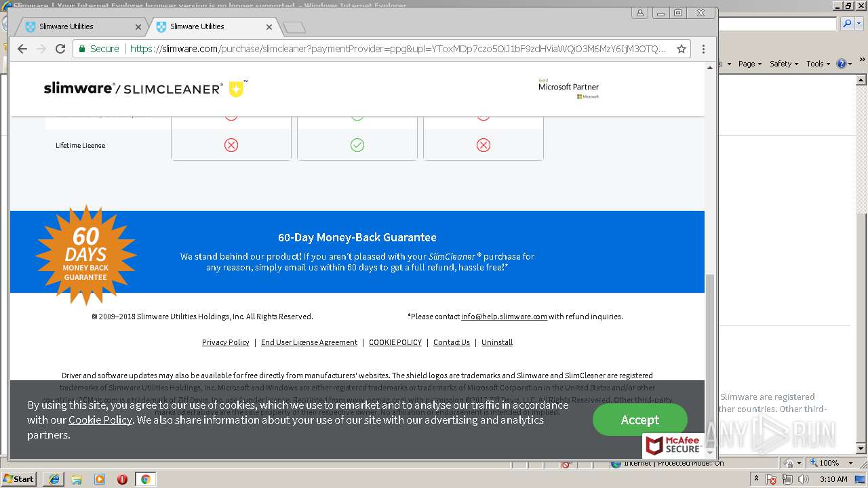Image resolution: width=868 pixels, height=488 pixels.
Task: Open Page menu in Internet Explorer
Action: click(749, 64)
